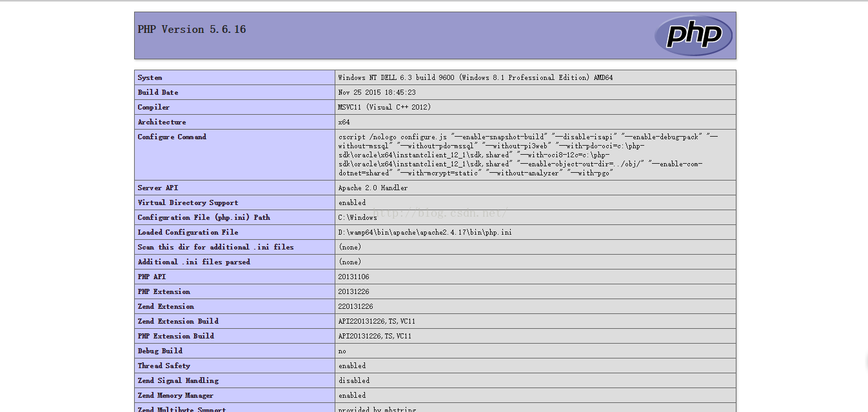Click the Build Date label
The image size is (868, 412).
(158, 92)
